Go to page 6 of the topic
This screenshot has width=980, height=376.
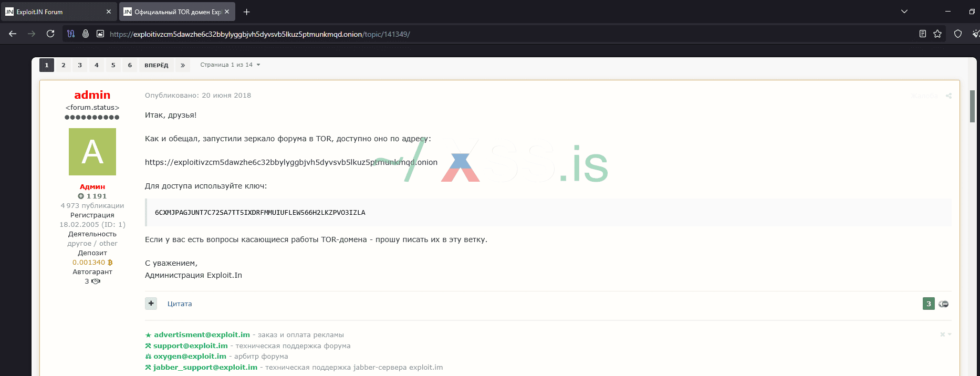tap(130, 65)
